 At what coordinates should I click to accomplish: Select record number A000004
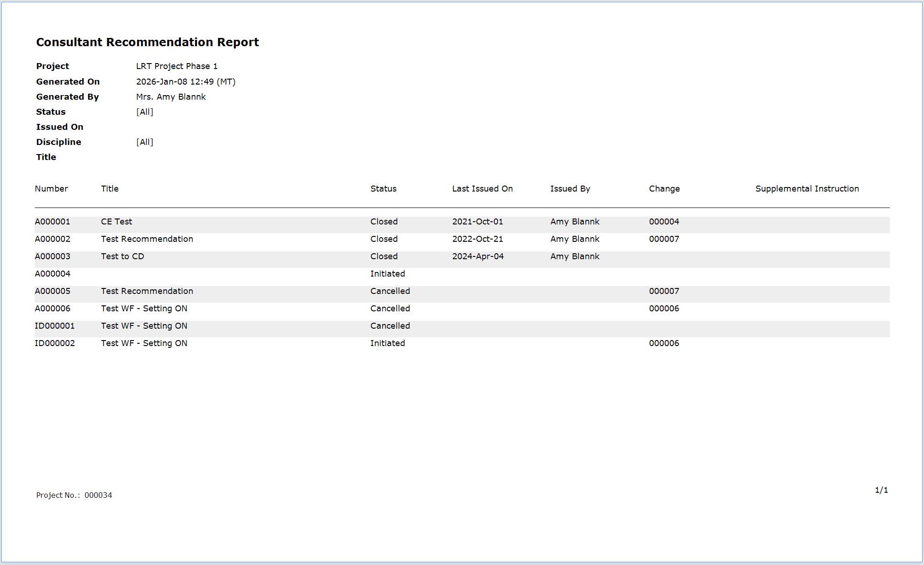click(53, 274)
